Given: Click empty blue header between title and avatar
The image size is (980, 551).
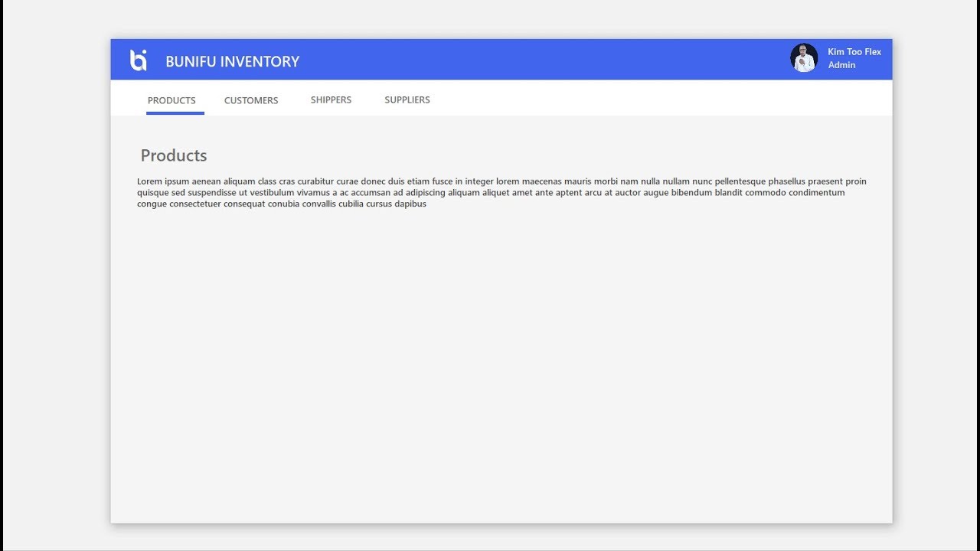Looking at the screenshot, I should (544, 60).
